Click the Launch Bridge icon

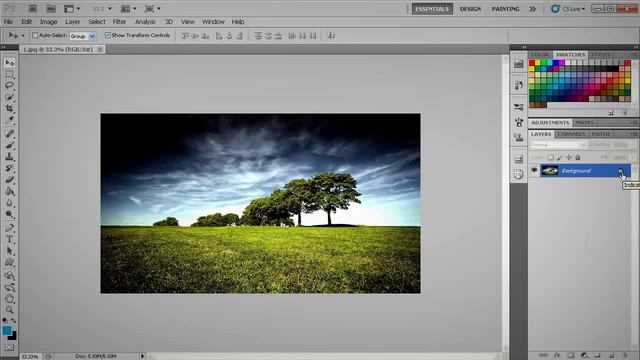[x=32, y=9]
